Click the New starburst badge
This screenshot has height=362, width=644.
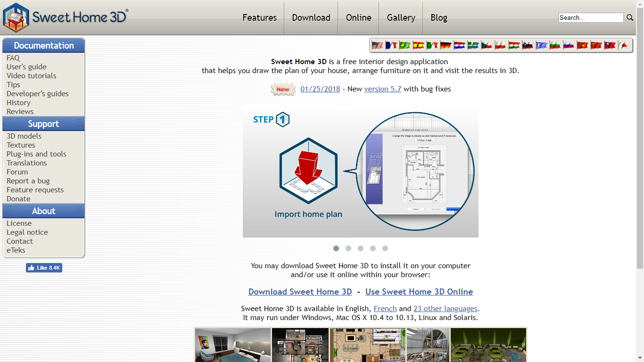pos(283,89)
